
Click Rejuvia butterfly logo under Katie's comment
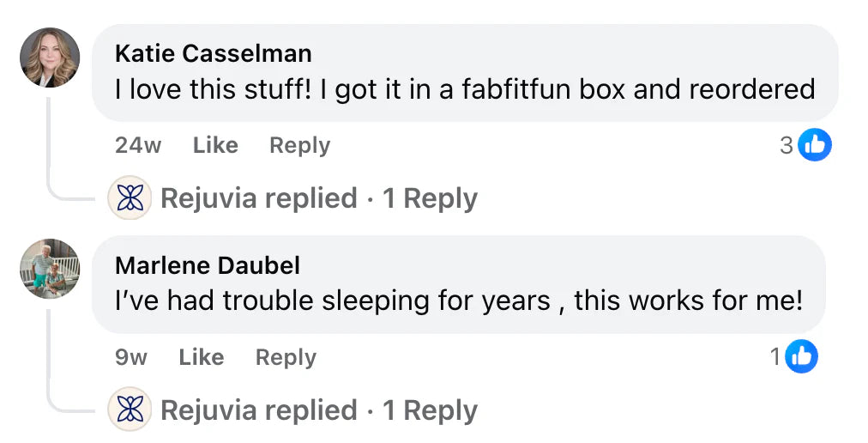click(130, 198)
